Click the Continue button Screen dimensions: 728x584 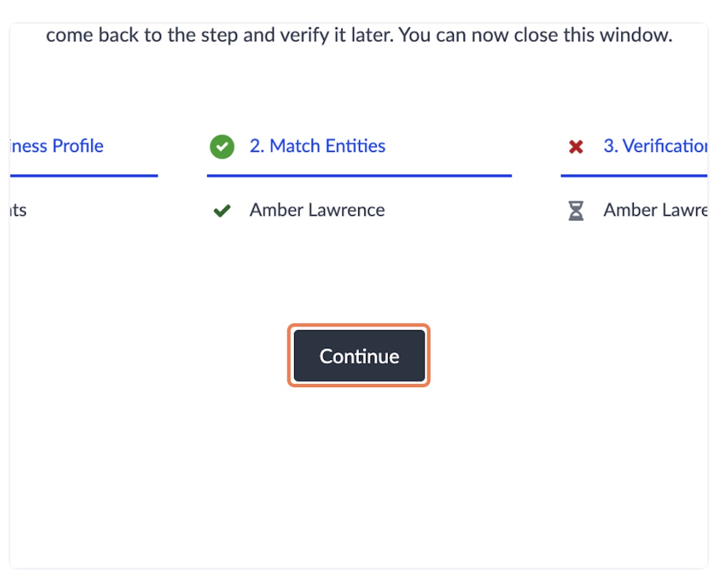359,355
